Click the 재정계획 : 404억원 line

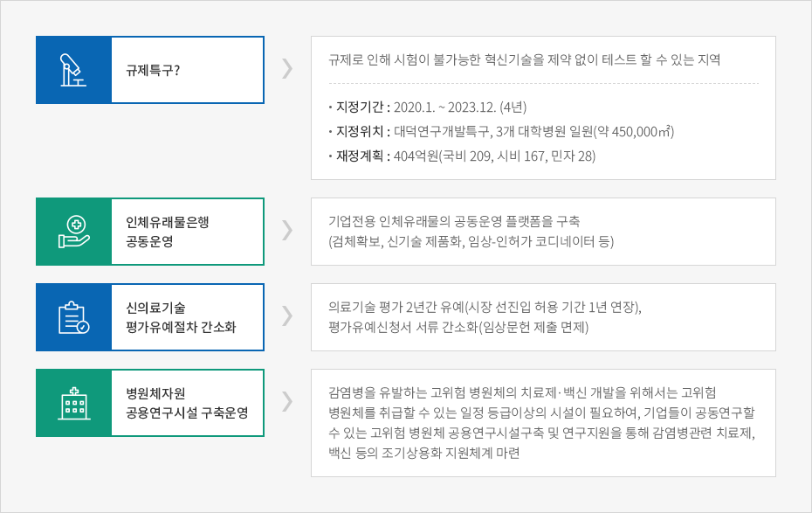pos(462,156)
